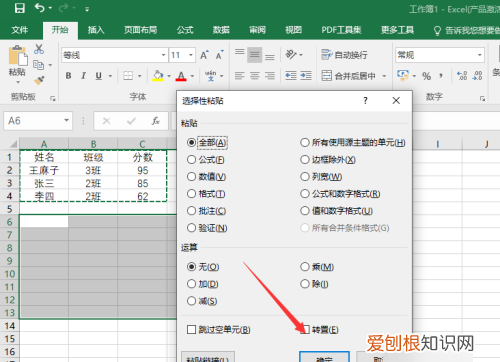
Task: Toggle Italic formatting
Action: pos(83,76)
